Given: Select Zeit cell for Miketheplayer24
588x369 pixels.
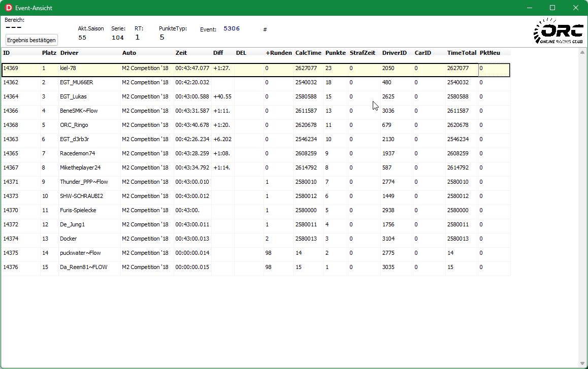Looking at the screenshot, I should coord(192,167).
